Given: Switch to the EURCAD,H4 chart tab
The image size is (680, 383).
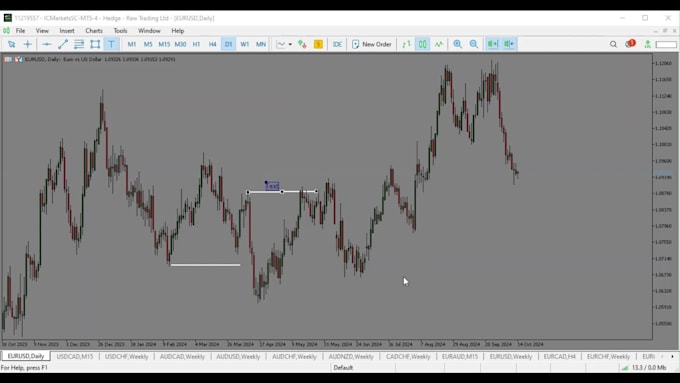Looking at the screenshot, I should coord(559,357).
